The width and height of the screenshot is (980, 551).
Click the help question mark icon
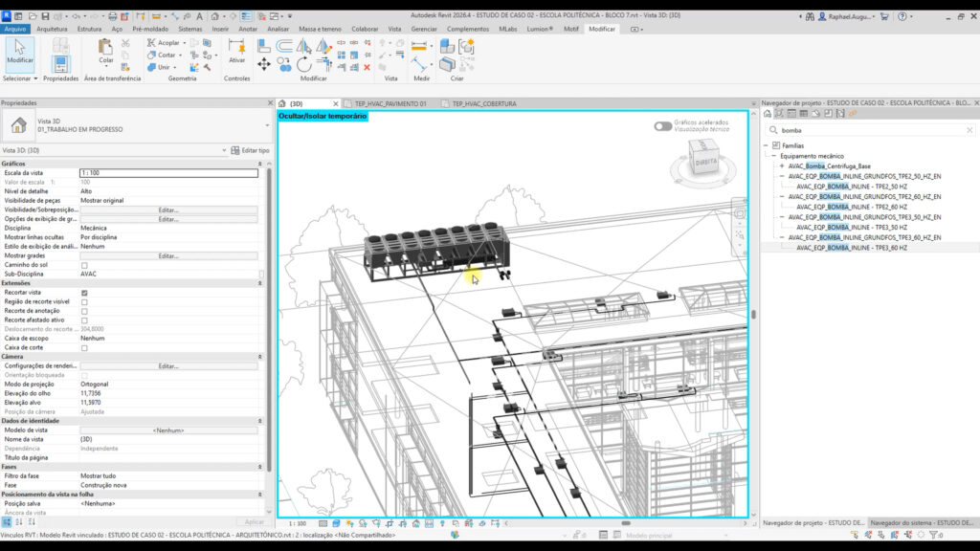902,16
